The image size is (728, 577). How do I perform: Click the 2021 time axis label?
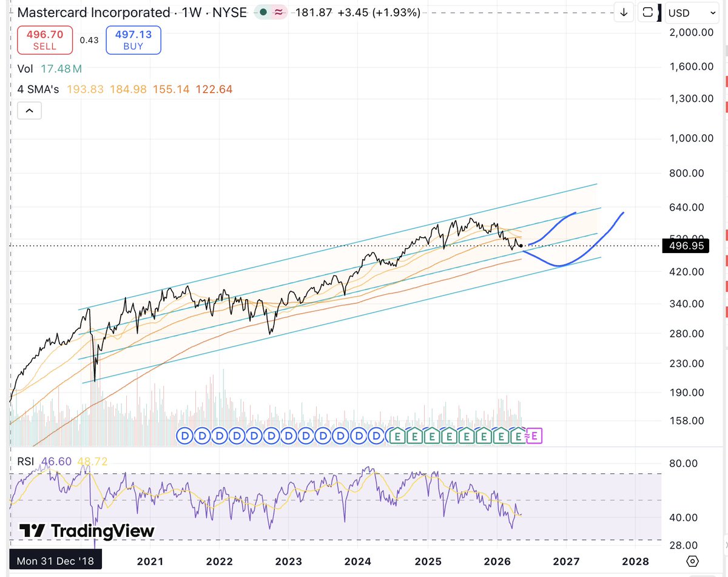(150, 561)
